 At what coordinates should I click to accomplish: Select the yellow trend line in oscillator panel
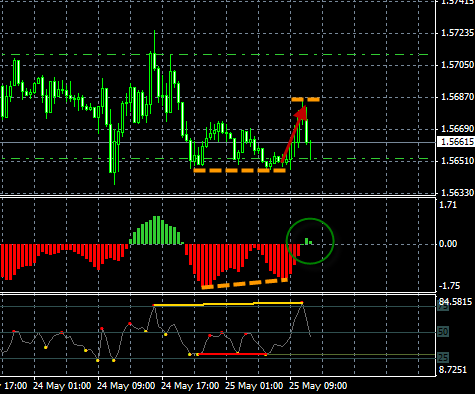[x=228, y=304]
